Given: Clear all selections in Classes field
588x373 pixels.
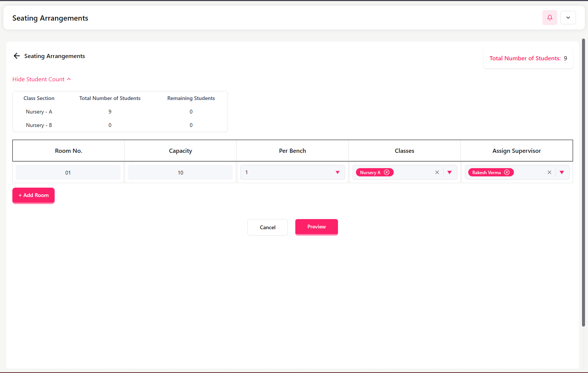Looking at the screenshot, I should (x=437, y=172).
